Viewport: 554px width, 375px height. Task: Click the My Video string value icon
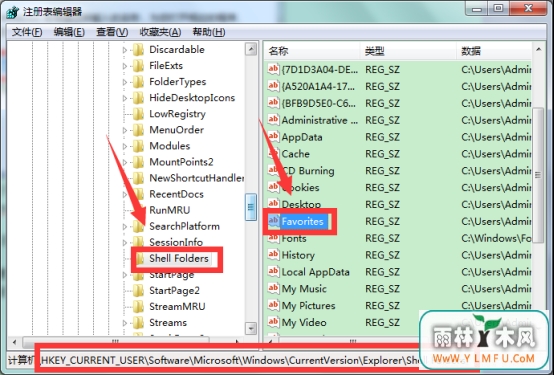pos(273,322)
